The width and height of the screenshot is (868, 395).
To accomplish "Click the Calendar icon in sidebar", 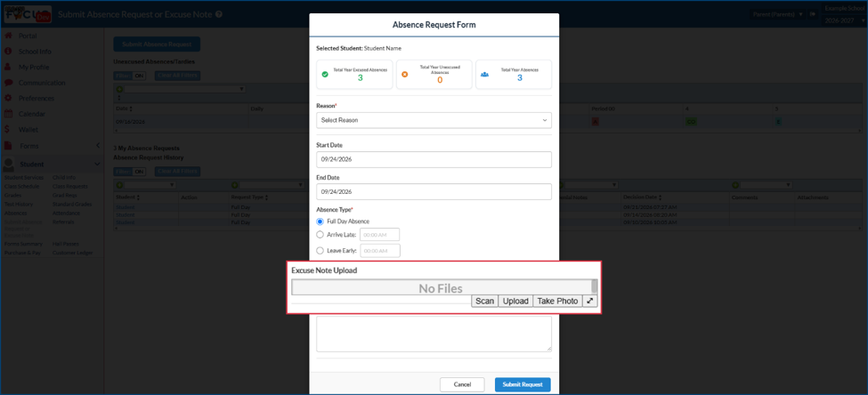I will tap(8, 113).
